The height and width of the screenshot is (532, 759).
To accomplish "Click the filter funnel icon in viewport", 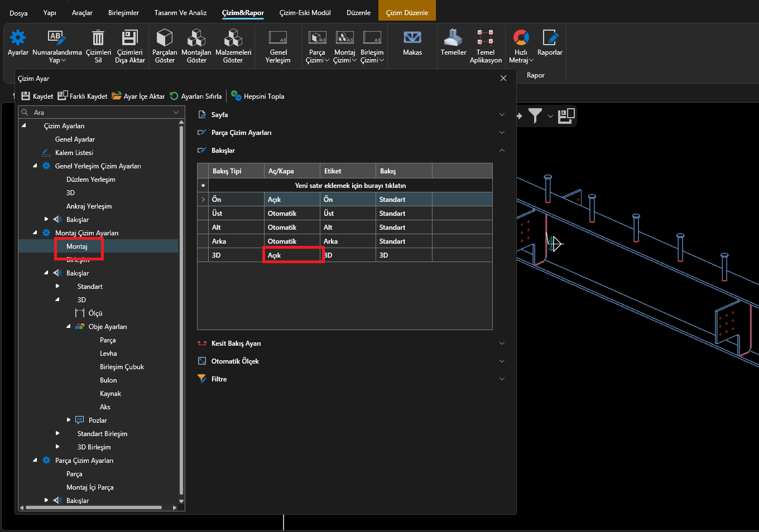I will coord(535,115).
